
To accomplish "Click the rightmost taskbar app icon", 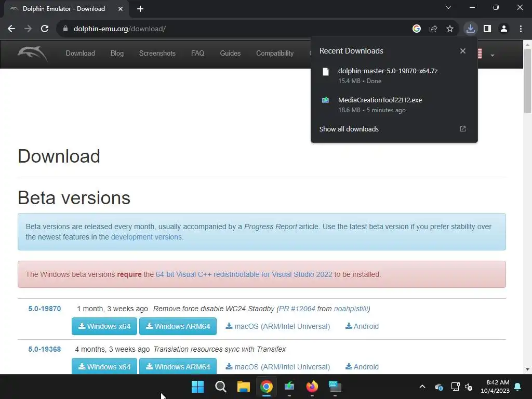I will 335,387.
